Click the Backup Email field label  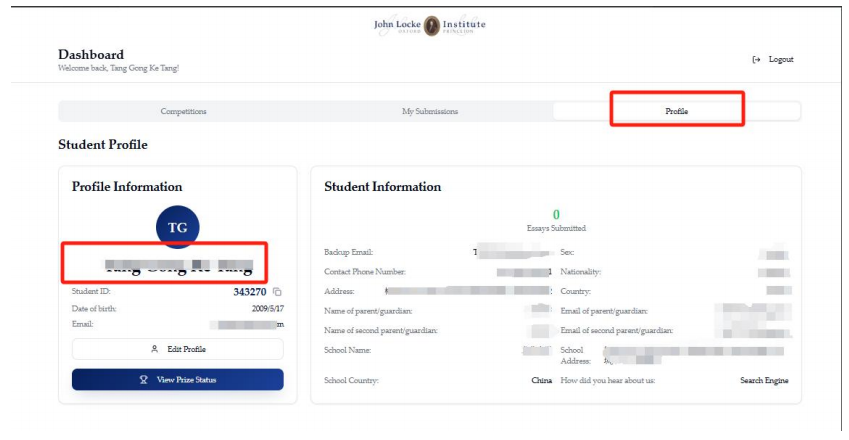pyautogui.click(x=348, y=253)
